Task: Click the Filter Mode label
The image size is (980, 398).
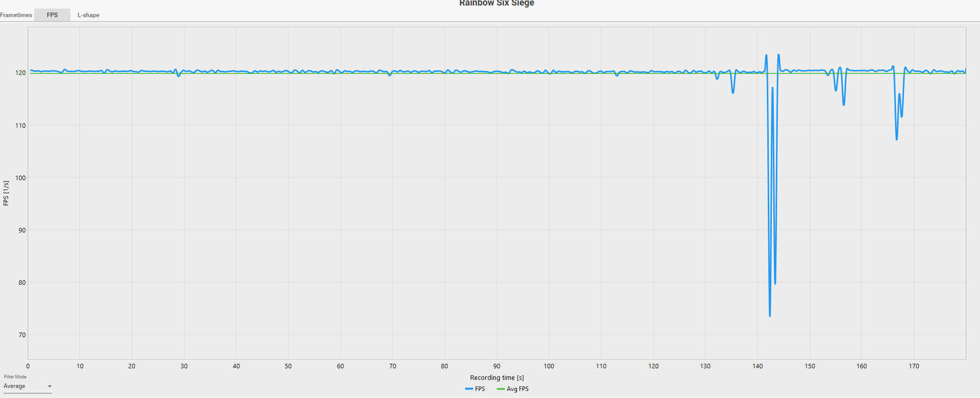Action: tap(15, 377)
